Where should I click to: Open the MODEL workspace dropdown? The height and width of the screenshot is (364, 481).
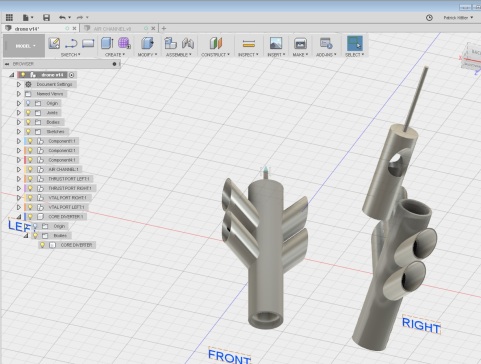pos(24,46)
